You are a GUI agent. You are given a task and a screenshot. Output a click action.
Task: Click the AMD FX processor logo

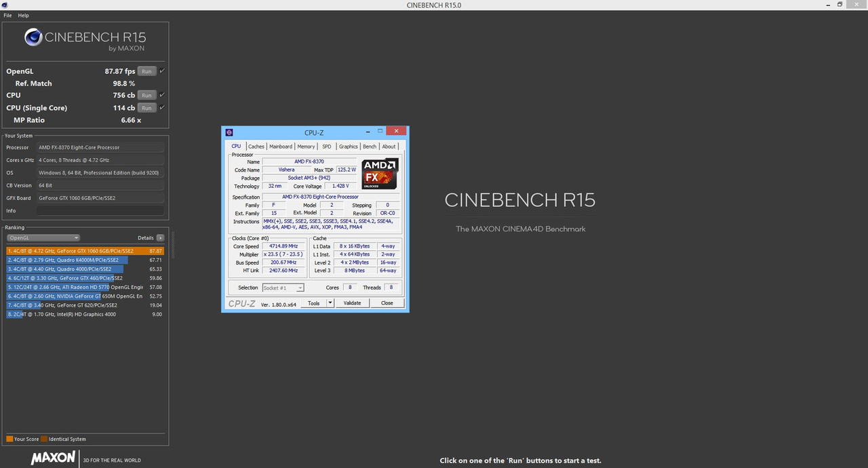coord(380,174)
